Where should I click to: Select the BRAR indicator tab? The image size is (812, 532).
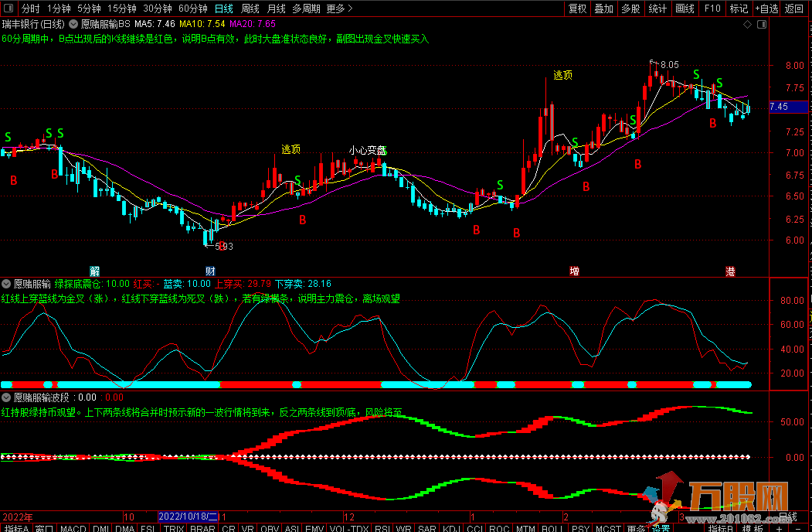pos(202,528)
